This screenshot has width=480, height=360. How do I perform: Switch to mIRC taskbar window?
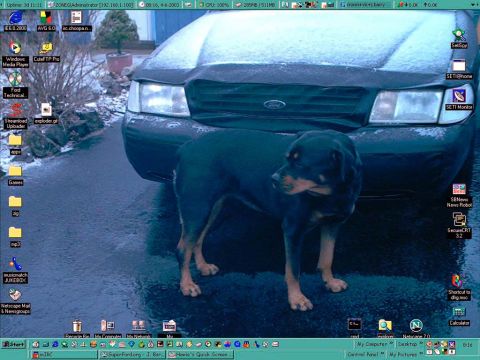(x=64, y=355)
